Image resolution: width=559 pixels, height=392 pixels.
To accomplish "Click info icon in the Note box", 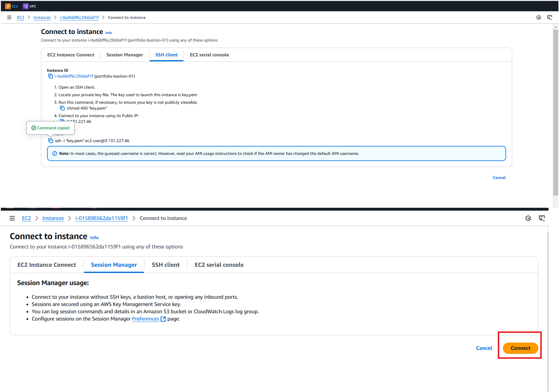I will tap(55, 153).
